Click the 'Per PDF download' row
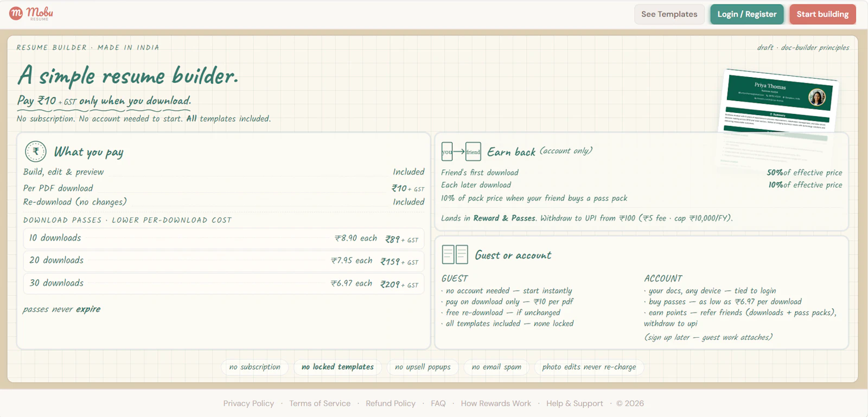The image size is (868, 417). click(224, 188)
